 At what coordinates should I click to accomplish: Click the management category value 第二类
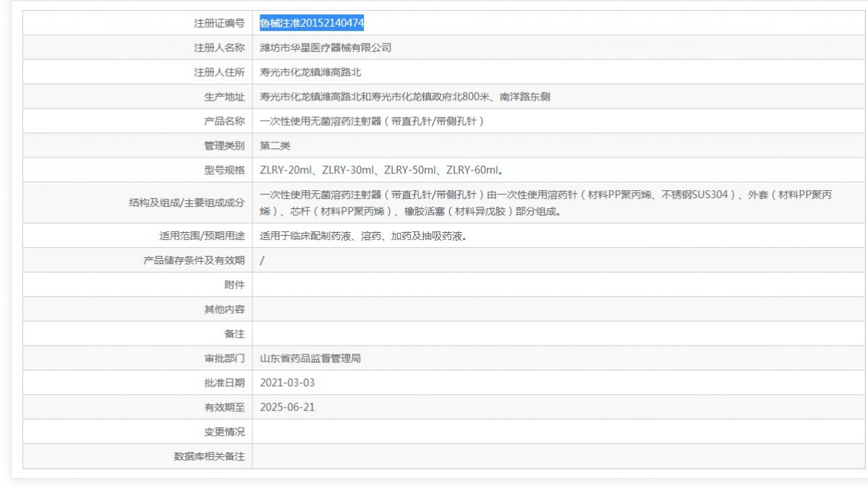[275, 146]
